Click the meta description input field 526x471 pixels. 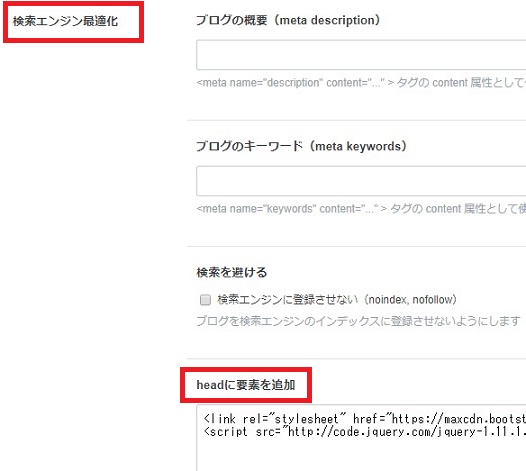coord(361,55)
